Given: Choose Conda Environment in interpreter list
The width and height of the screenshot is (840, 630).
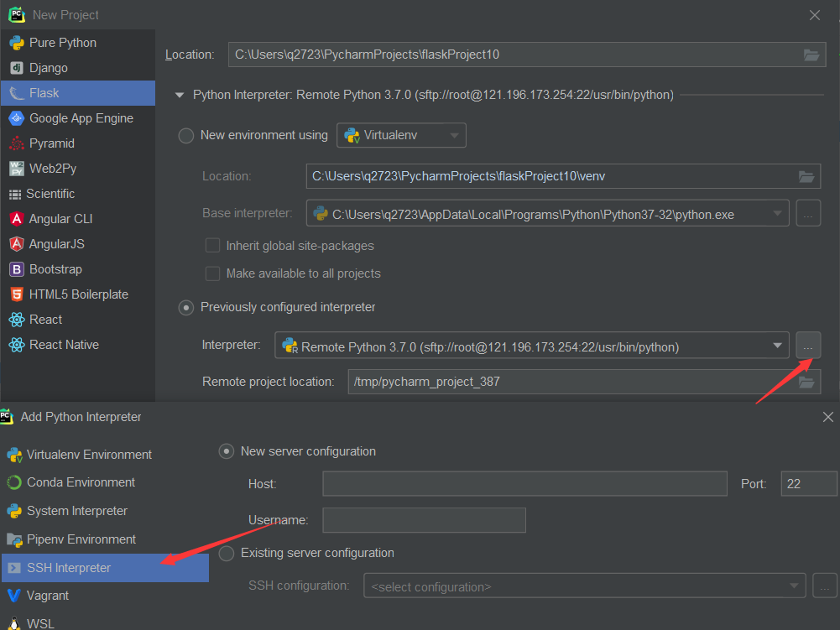Looking at the screenshot, I should [105, 482].
